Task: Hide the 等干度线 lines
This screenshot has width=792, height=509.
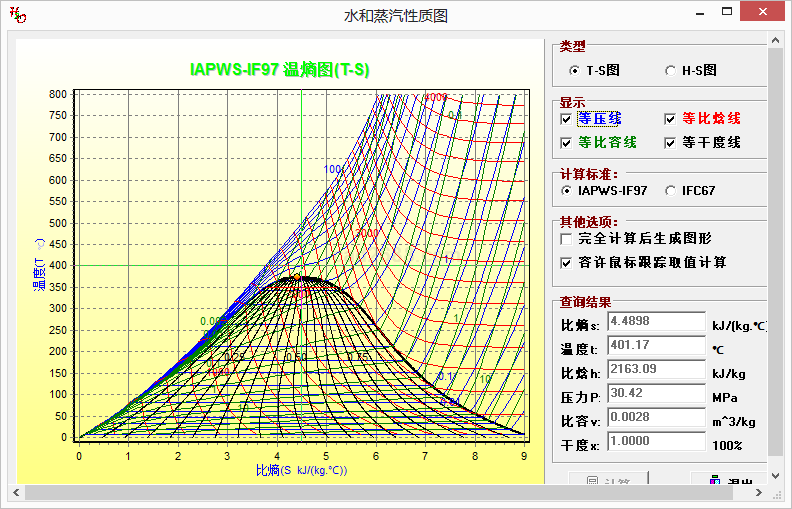Action: [x=670, y=143]
